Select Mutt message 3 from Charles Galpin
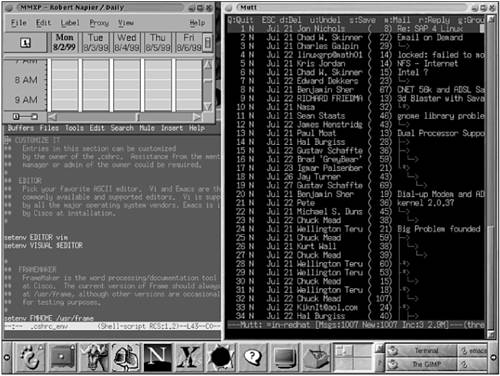 356,46
